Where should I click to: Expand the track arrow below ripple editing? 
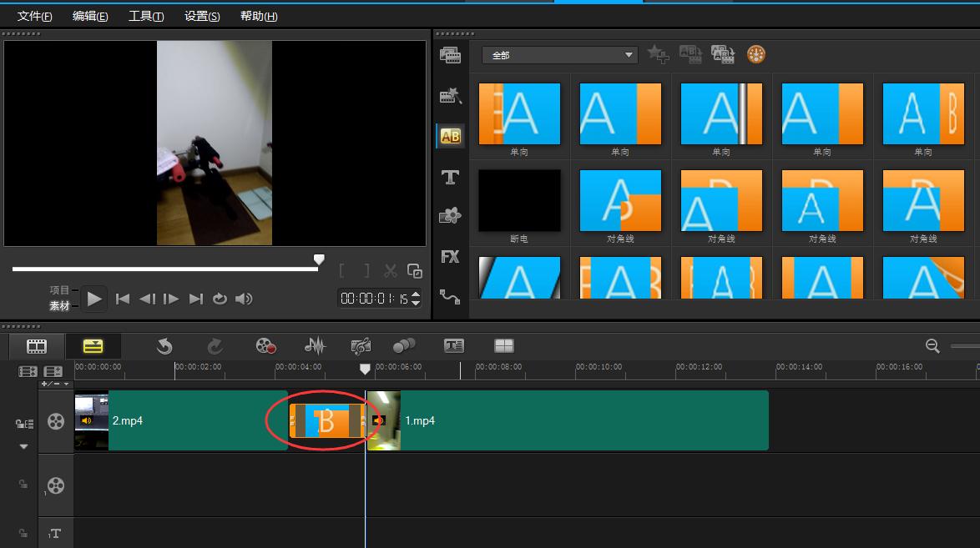point(23,447)
